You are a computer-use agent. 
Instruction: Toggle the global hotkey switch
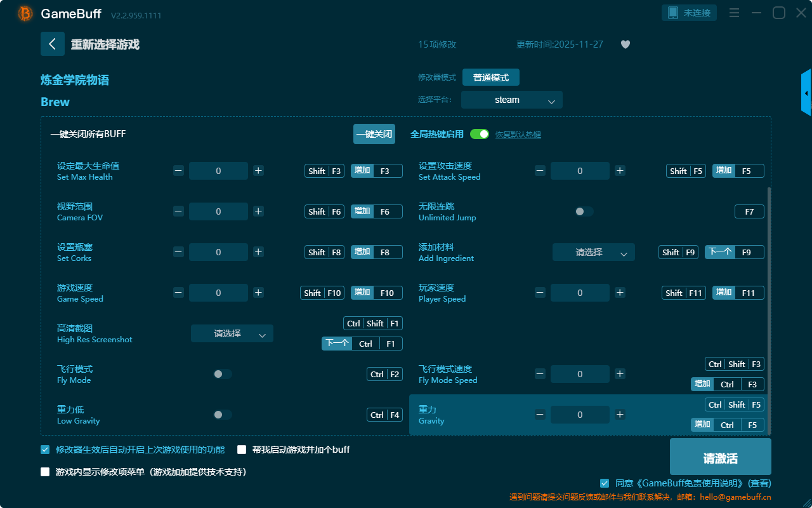point(480,134)
